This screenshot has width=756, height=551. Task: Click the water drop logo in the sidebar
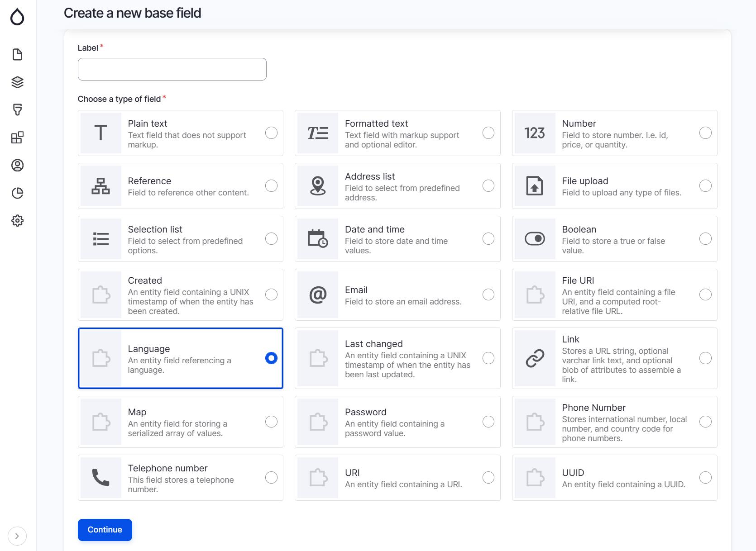(x=17, y=17)
